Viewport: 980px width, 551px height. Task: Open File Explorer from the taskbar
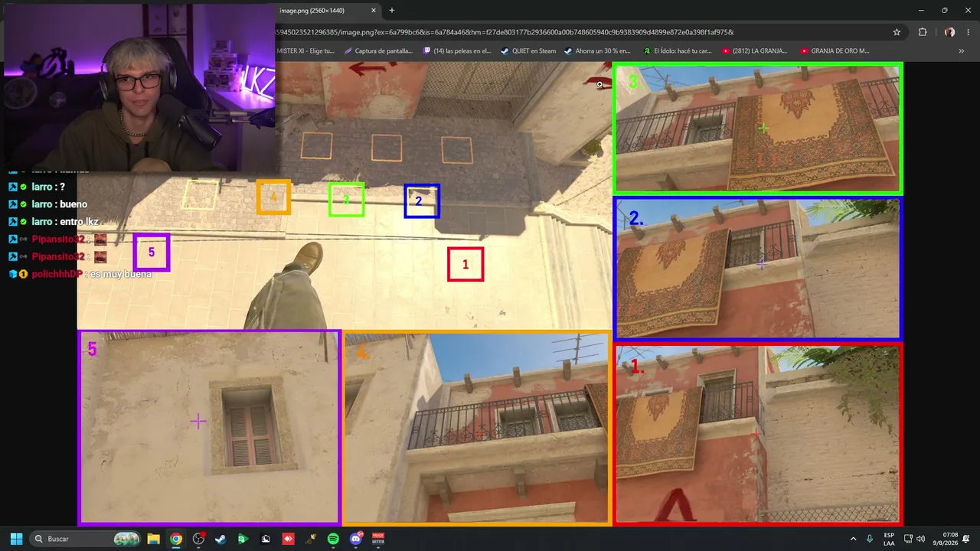(153, 539)
